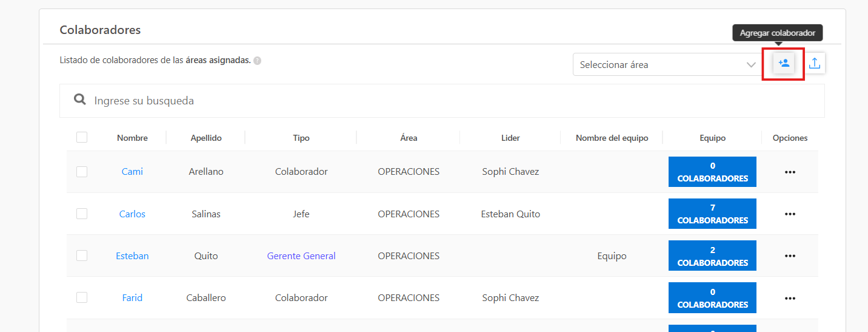Open Esteban's collaborator profile link
Image resolution: width=868 pixels, height=332 pixels.
pyautogui.click(x=132, y=256)
